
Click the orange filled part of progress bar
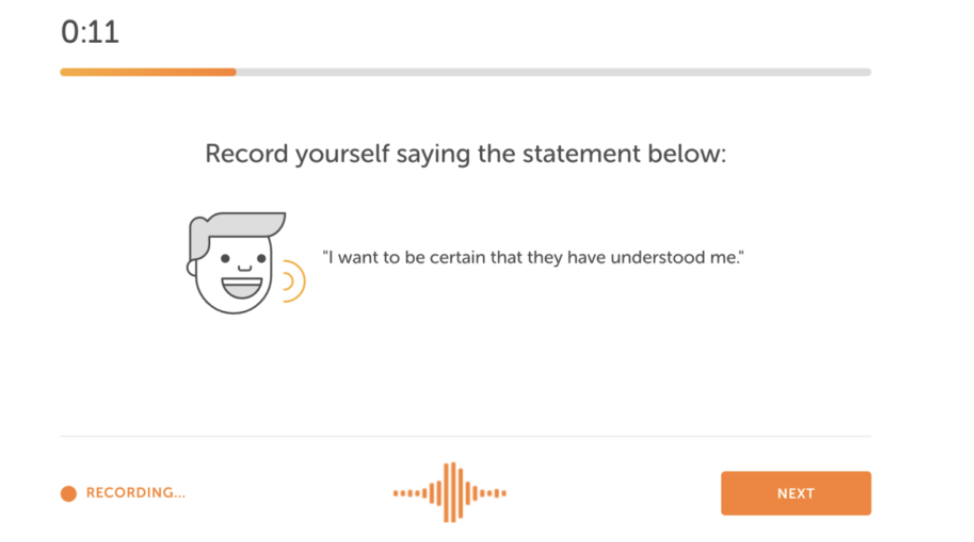pos(148,72)
